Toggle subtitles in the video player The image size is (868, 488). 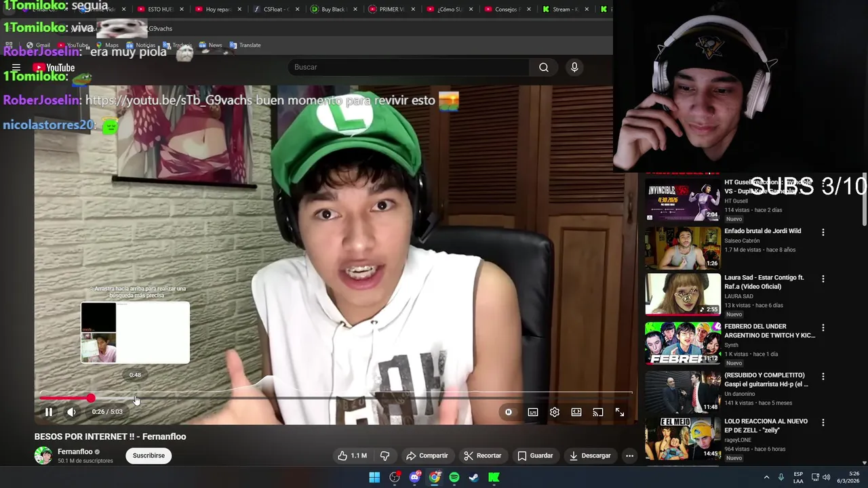(x=533, y=412)
